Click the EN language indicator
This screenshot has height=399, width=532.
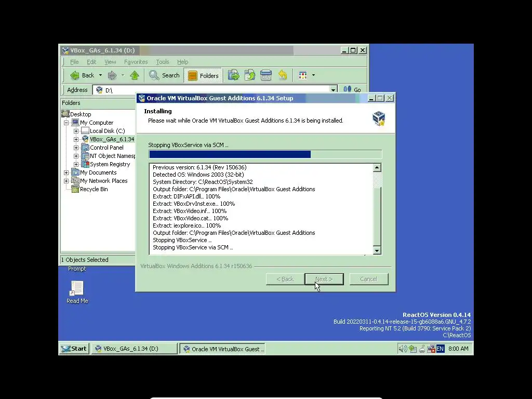(440, 349)
